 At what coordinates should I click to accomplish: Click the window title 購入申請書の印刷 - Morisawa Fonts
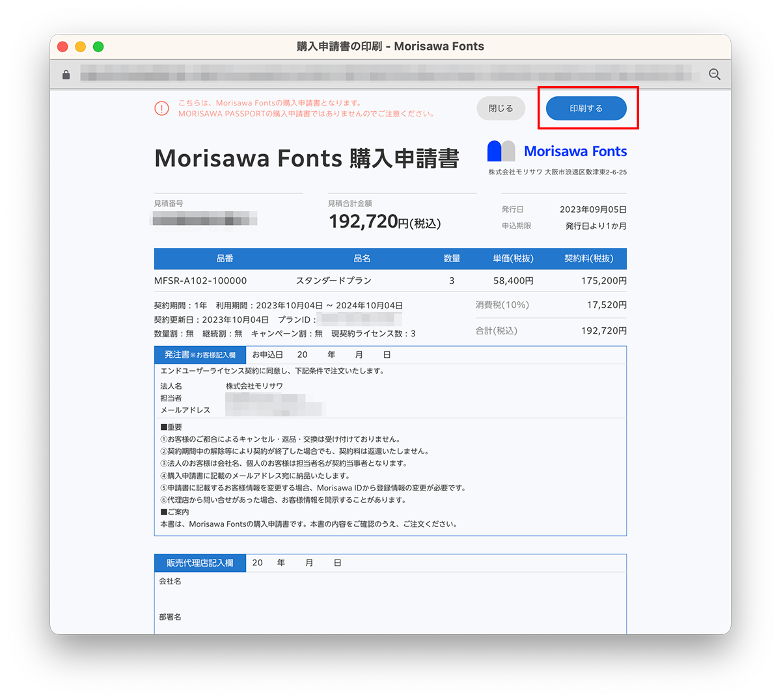(x=390, y=47)
